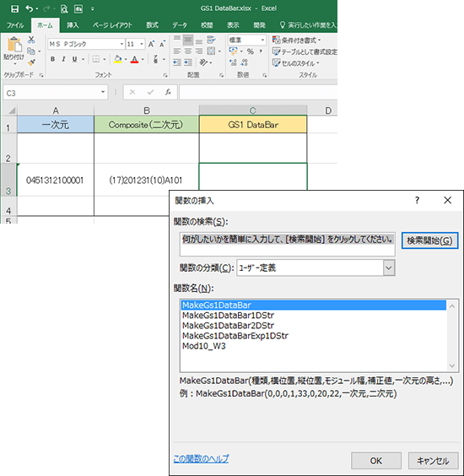Show phonetic guide settings icon
This screenshot has height=476, width=464.
point(156,59)
